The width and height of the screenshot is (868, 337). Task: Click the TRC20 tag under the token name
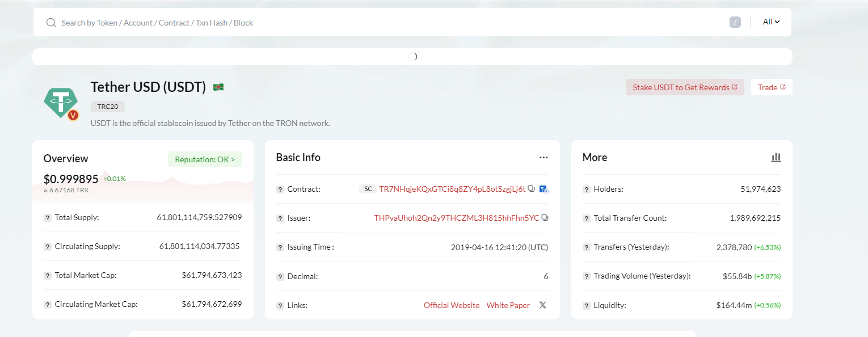tap(107, 107)
